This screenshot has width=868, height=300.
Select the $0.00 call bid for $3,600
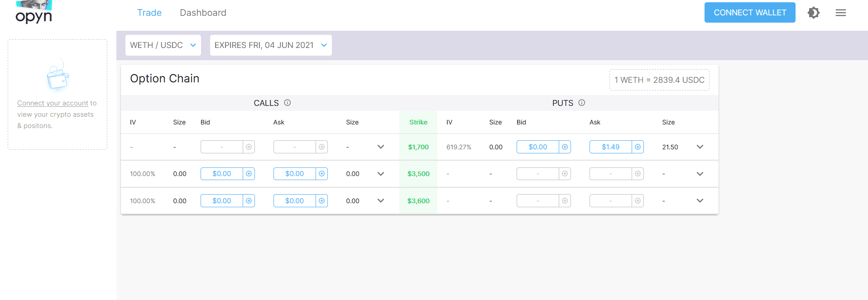pos(222,201)
